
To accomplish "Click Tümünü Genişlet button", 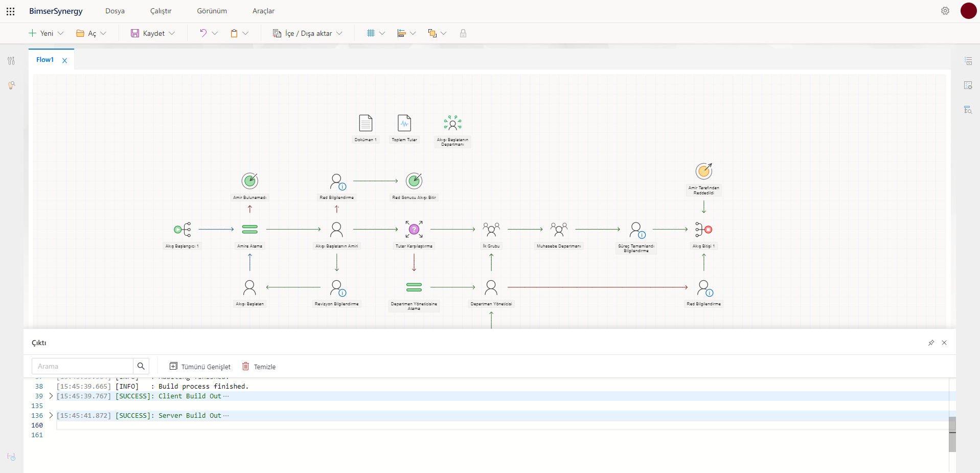I will [200, 367].
